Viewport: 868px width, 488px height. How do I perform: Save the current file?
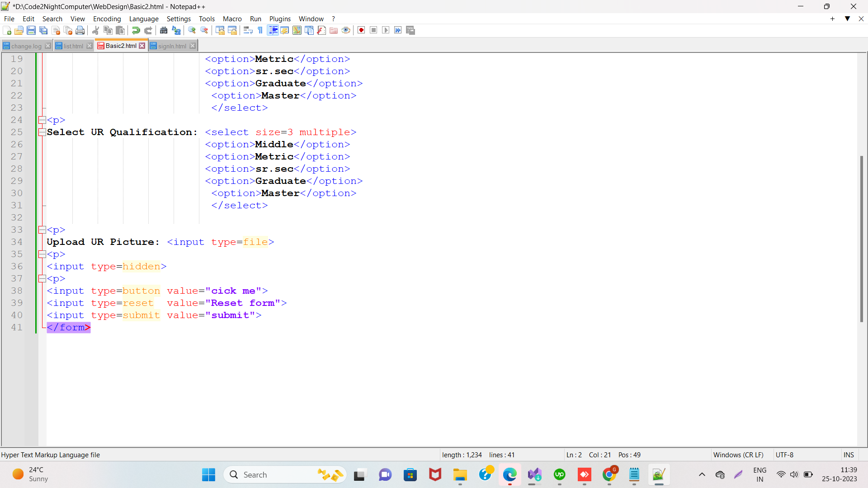[x=31, y=30]
